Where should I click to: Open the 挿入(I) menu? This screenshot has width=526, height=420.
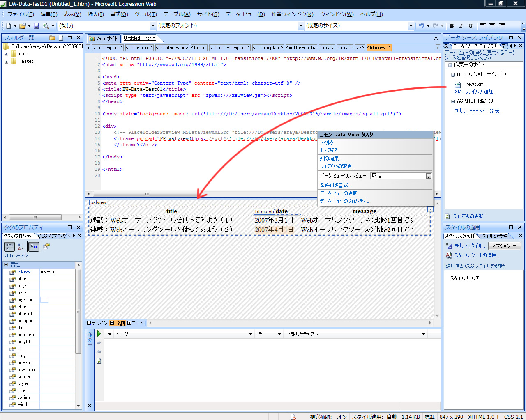96,14
